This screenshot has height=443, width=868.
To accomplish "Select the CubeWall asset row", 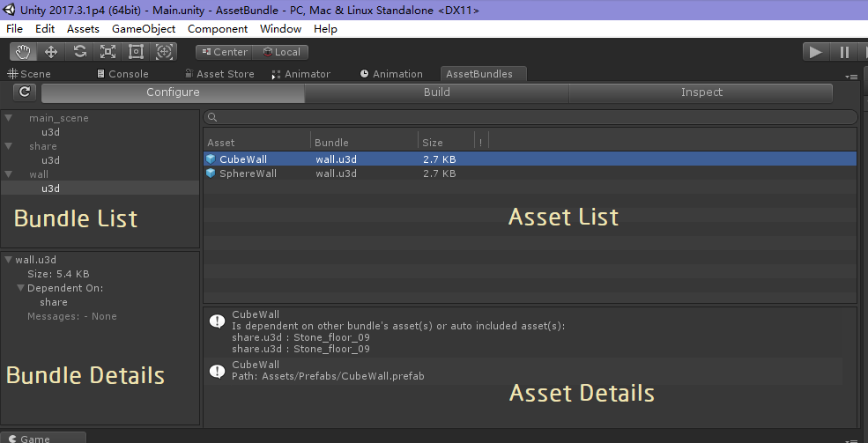I will tap(530, 159).
